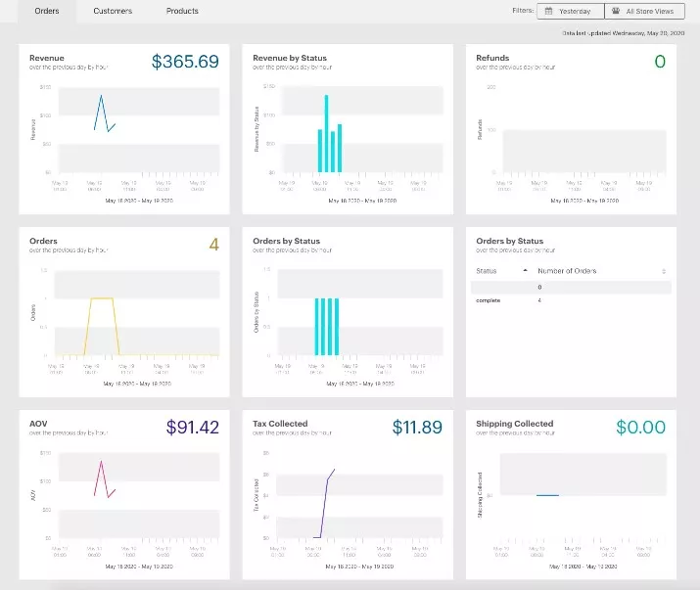Click the calendar icon in the date filter
This screenshot has width=700, height=590.
click(x=547, y=11)
